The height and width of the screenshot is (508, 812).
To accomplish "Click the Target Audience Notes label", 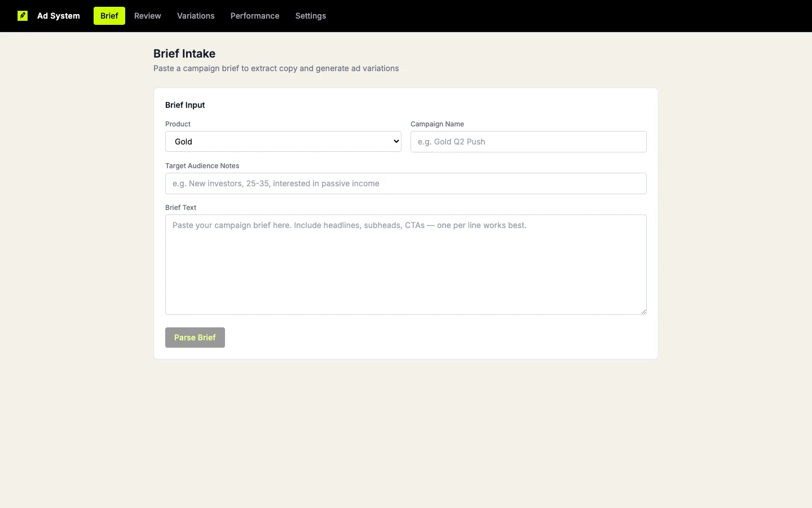I will point(202,166).
